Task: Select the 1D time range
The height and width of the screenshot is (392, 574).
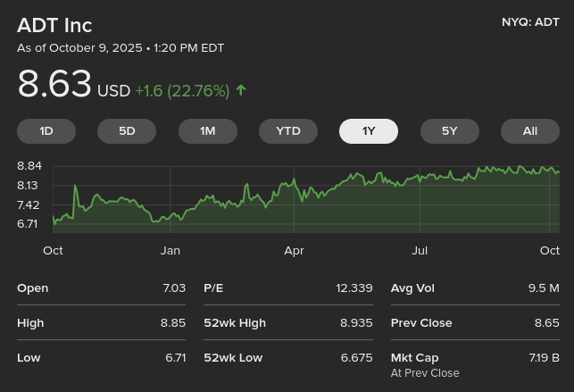Action: coord(46,131)
